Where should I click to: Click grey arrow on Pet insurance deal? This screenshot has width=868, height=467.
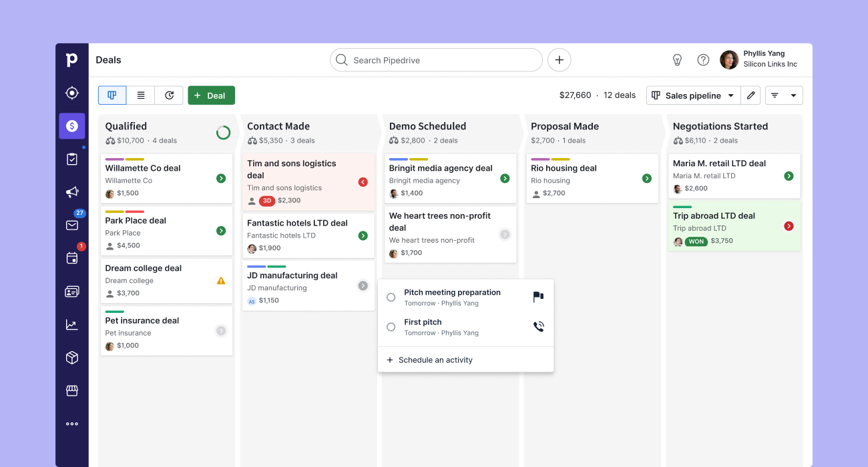click(221, 331)
